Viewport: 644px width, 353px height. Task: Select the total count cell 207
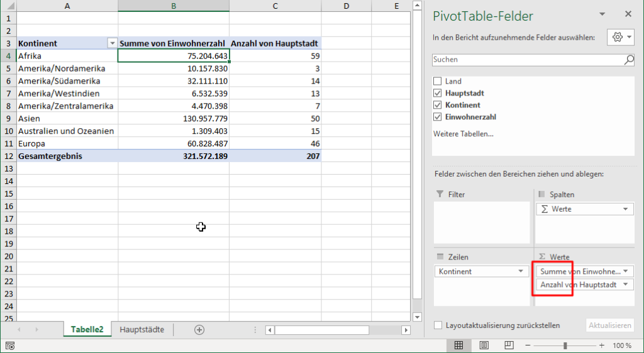[275, 156]
